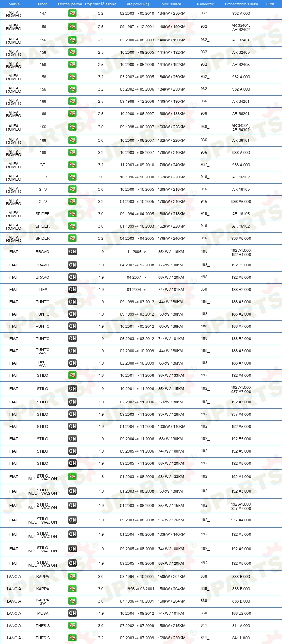The height and width of the screenshot is (644, 282).
Task: Select the model cell 'IDEA'
Action: (x=43, y=290)
